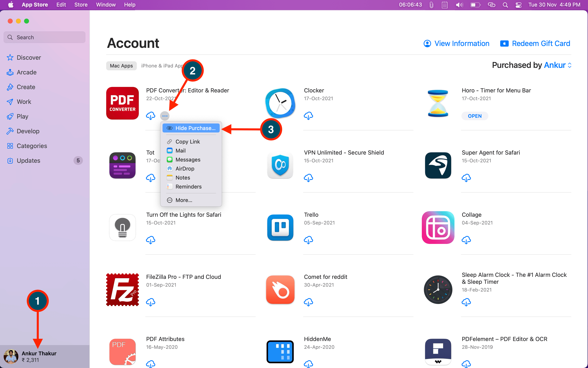Viewport: 588px width, 368px height.
Task: Open the Trello app icon
Action: 280,228
